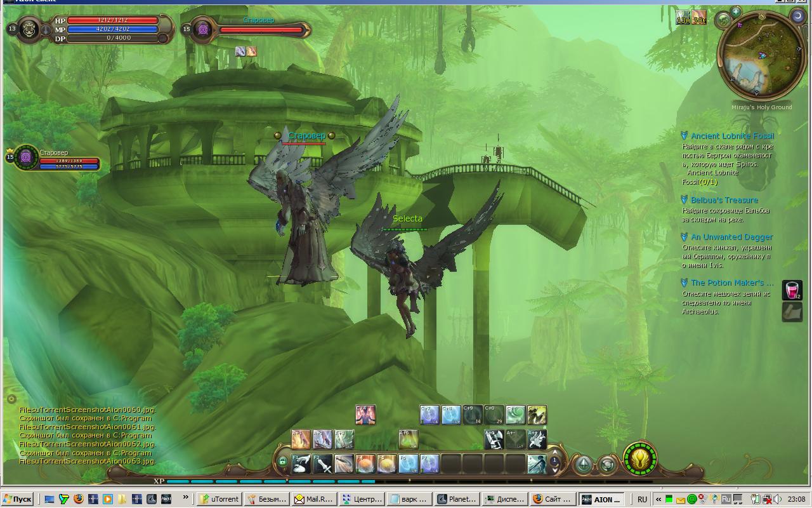
Task: Switch to uTorrent taskbar window
Action: (x=219, y=499)
